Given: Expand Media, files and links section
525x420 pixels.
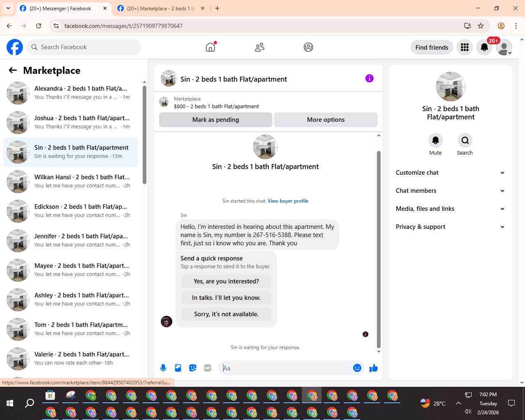Looking at the screenshot, I should click(x=450, y=209).
